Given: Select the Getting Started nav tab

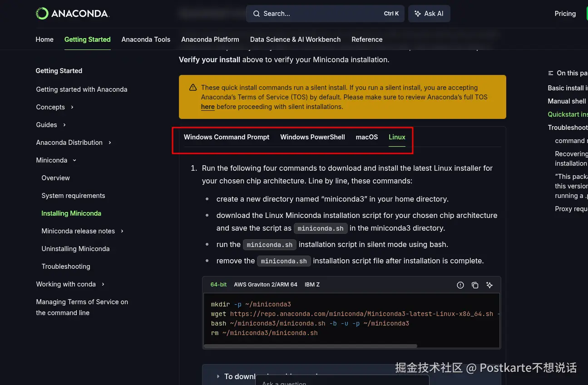Looking at the screenshot, I should click(88, 39).
